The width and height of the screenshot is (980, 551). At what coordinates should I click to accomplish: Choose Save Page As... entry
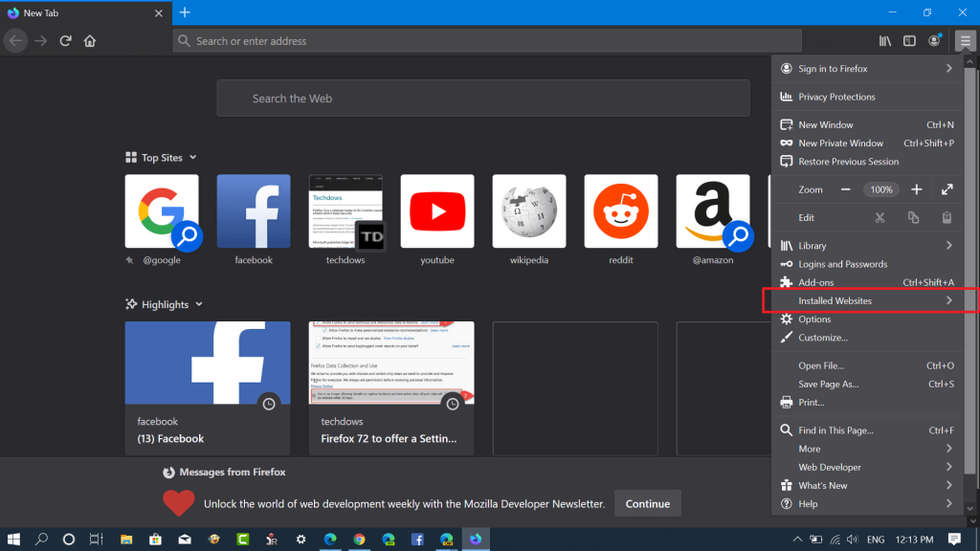tap(867, 385)
